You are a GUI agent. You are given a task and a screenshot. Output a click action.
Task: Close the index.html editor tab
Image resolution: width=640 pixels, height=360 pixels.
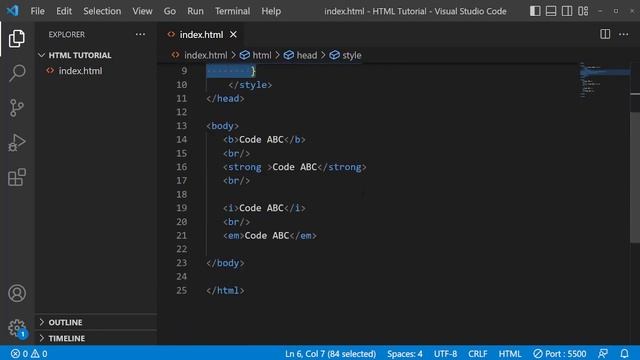(x=233, y=35)
